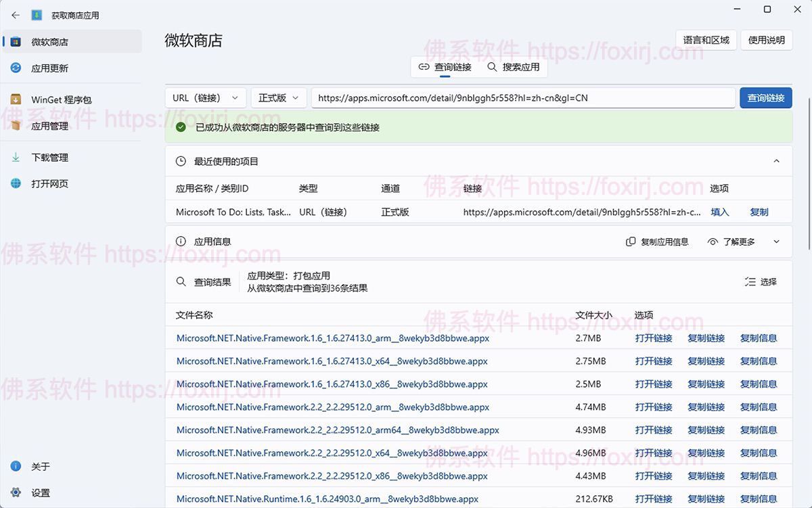Open 设置 at the bottom of the sidebar
Image resolution: width=812 pixels, height=508 pixels.
tap(41, 492)
